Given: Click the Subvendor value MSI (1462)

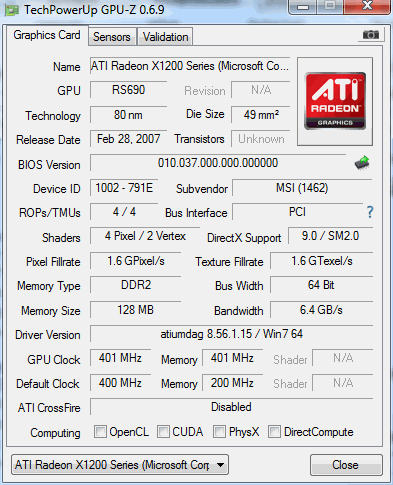Looking at the screenshot, I should 302,188.
